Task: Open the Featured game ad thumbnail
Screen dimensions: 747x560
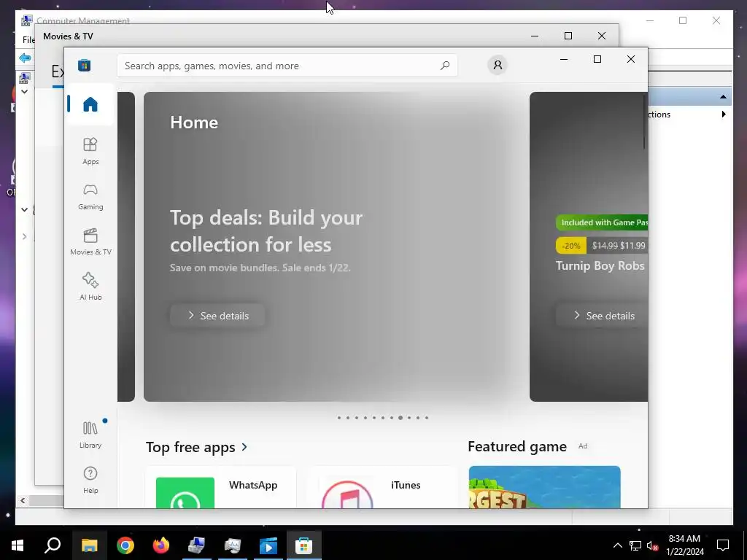Action: coord(544,487)
